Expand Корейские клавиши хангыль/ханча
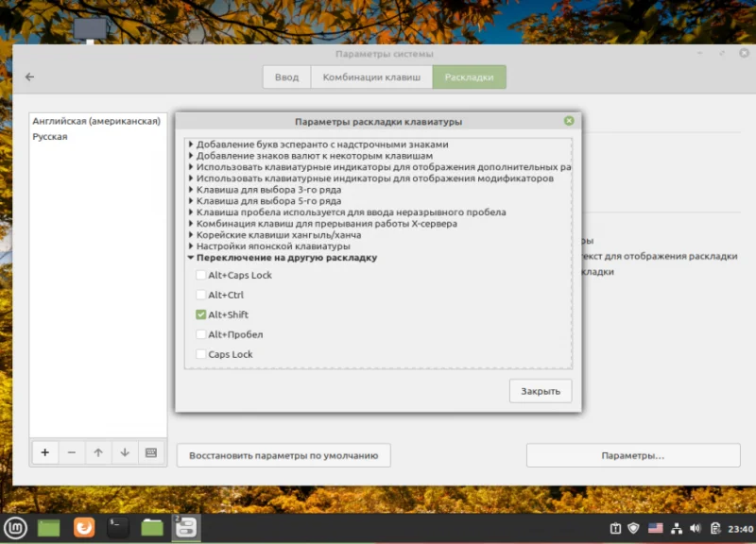Viewport: 756px width, 544px height. (191, 234)
